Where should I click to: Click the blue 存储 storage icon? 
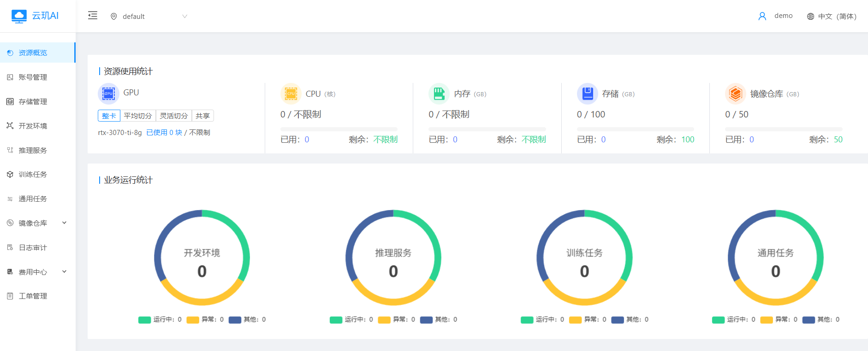587,94
